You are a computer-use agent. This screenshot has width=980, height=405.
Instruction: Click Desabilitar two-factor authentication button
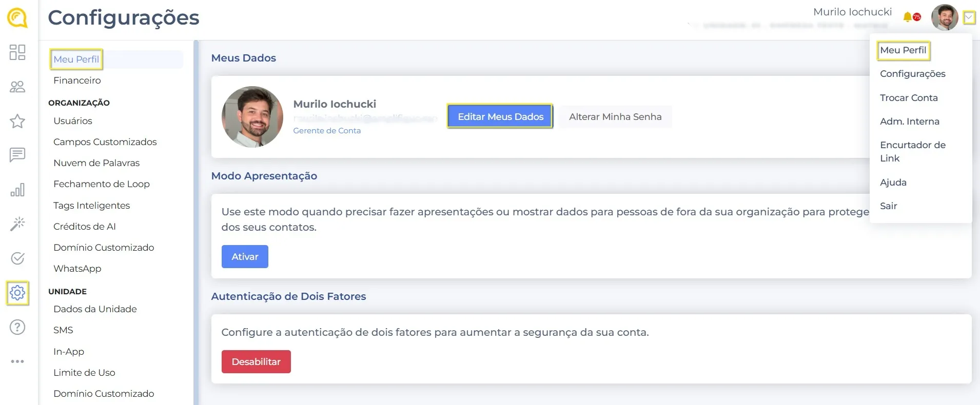256,362
